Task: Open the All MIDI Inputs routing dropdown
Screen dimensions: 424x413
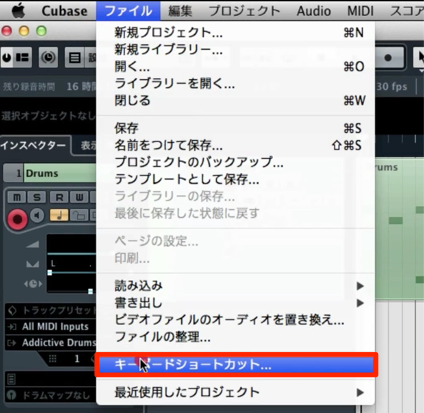Action: pos(51,326)
